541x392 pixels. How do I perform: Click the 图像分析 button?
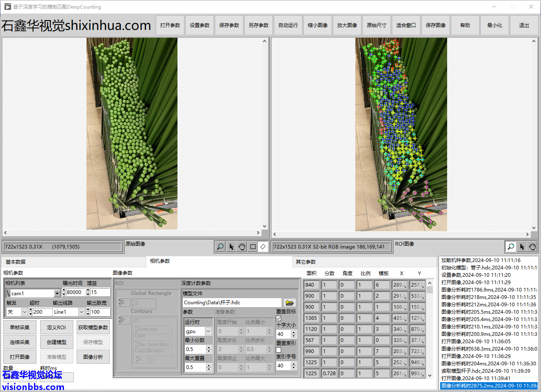point(93,357)
